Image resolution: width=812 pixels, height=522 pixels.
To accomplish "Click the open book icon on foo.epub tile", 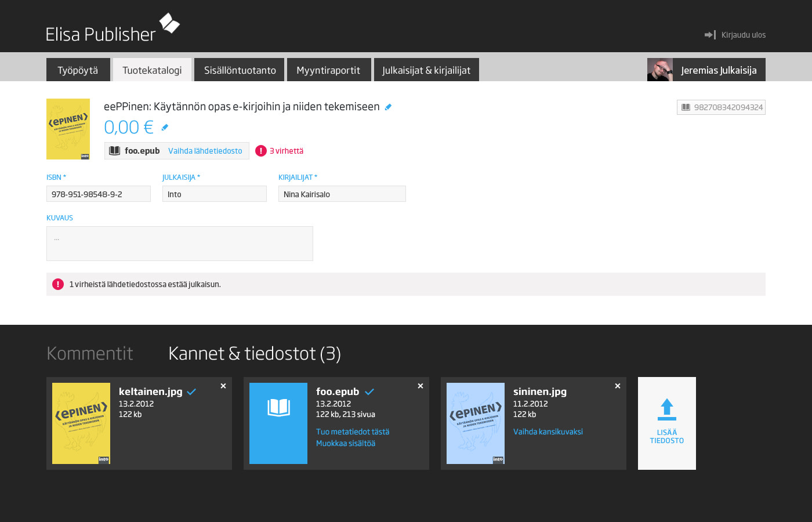I will (278, 408).
